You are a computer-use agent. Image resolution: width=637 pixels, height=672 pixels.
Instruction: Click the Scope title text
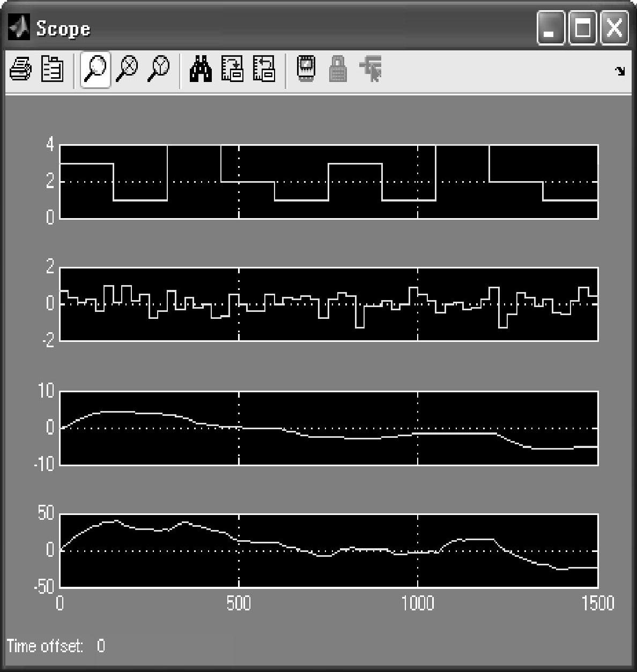(63, 29)
